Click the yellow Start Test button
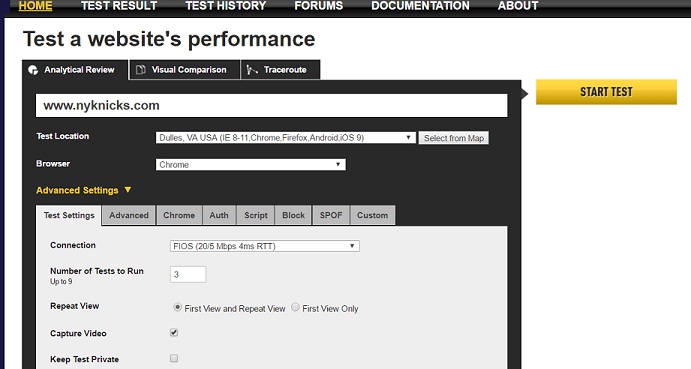This screenshot has width=691, height=369. coord(606,92)
